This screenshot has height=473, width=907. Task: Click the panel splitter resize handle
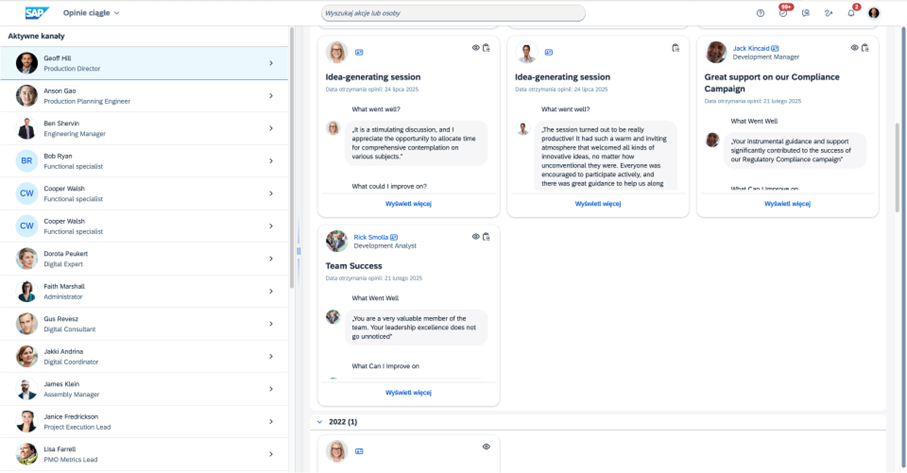(x=298, y=251)
